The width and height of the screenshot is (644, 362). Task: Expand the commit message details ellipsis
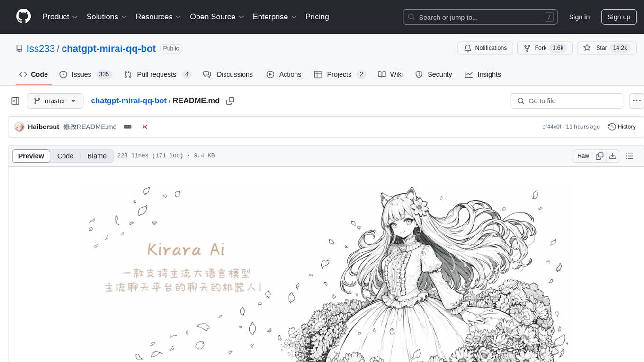click(x=127, y=127)
